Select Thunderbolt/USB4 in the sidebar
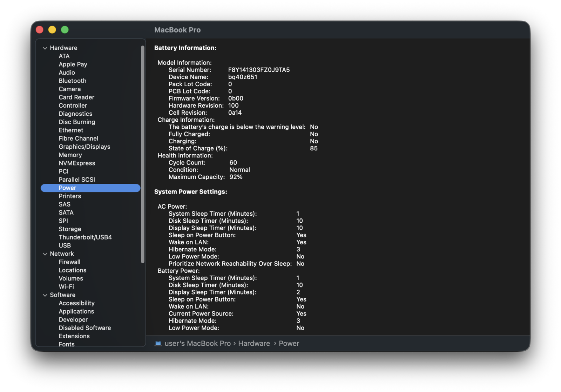 (85, 237)
